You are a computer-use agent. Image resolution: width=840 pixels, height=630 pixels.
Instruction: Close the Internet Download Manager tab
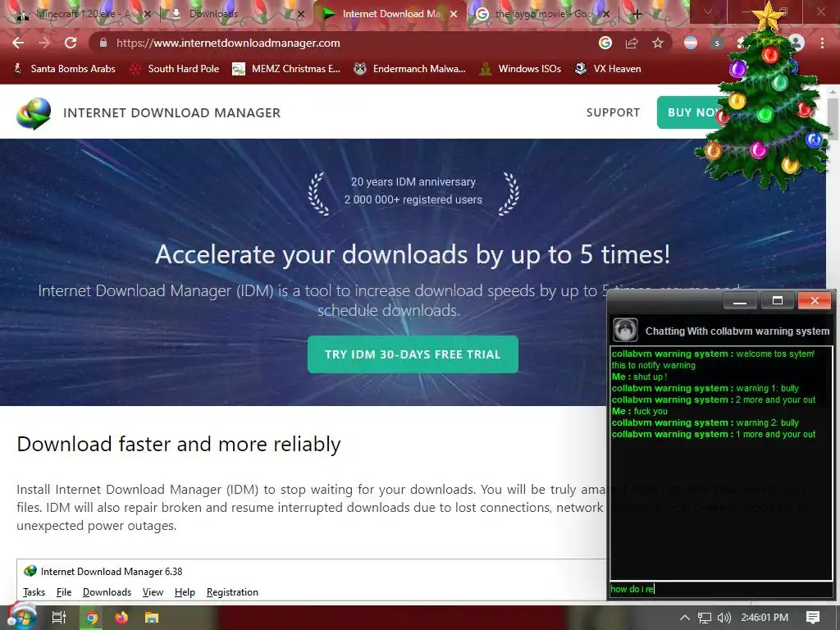(x=454, y=14)
